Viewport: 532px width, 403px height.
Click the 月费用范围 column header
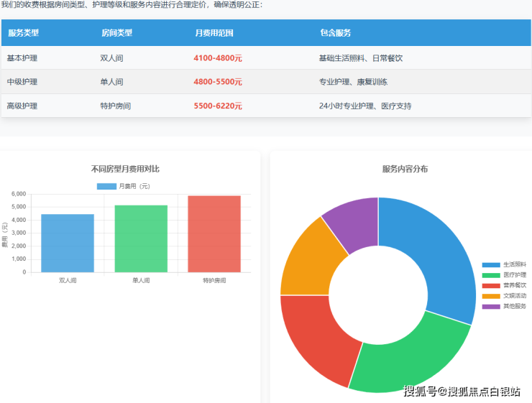tap(214, 33)
